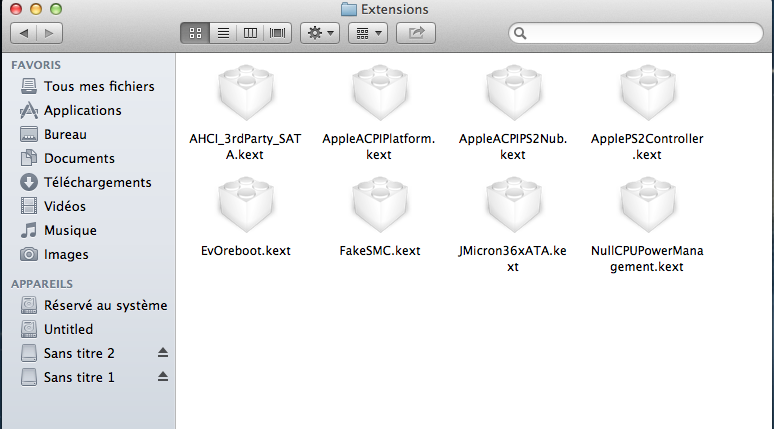Image resolution: width=774 pixels, height=429 pixels.
Task: Eject the Sans titre 2 drive
Action: [x=163, y=352]
